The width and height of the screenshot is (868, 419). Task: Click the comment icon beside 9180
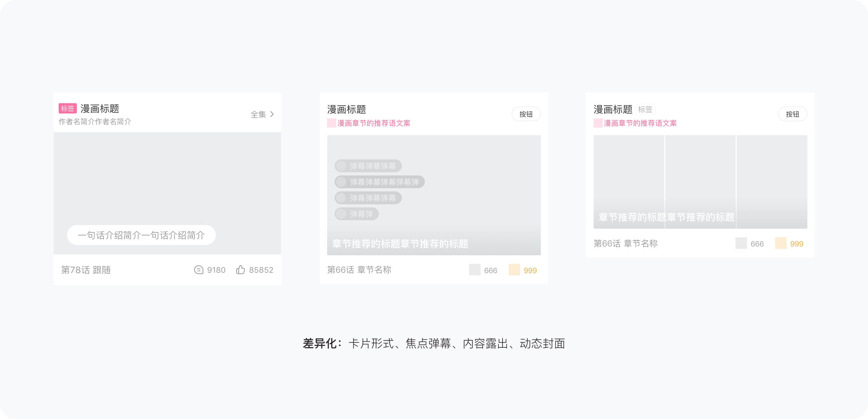[x=198, y=270]
